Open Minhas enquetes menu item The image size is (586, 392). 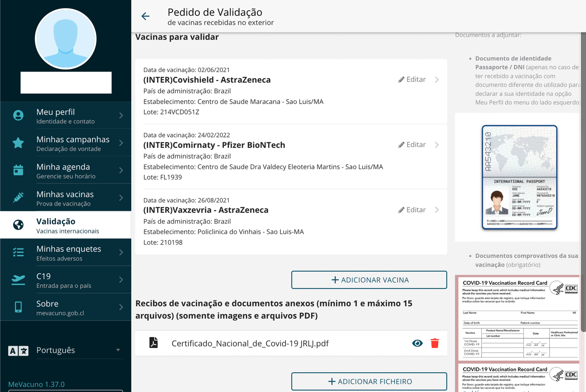66,253
